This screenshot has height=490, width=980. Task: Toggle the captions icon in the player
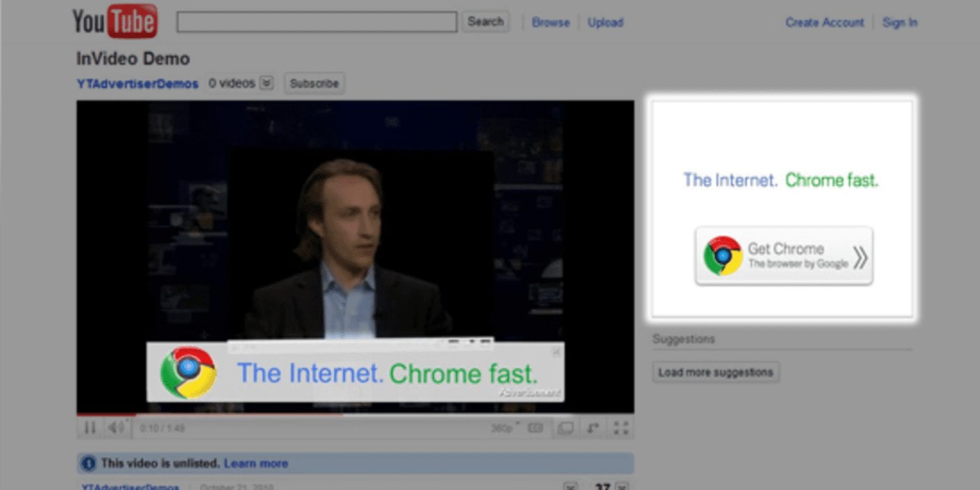[535, 428]
